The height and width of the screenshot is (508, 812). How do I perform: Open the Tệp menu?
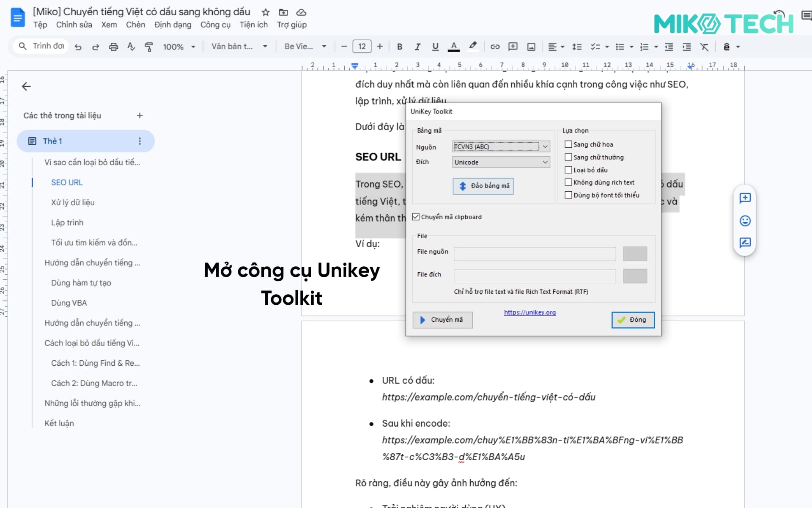(x=40, y=25)
